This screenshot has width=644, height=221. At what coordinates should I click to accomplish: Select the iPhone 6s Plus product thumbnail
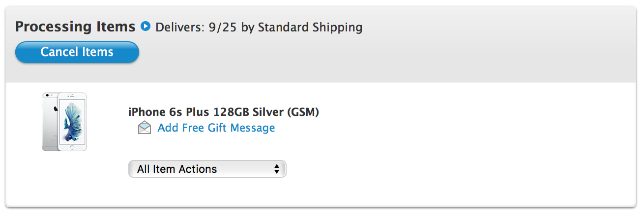point(64,122)
